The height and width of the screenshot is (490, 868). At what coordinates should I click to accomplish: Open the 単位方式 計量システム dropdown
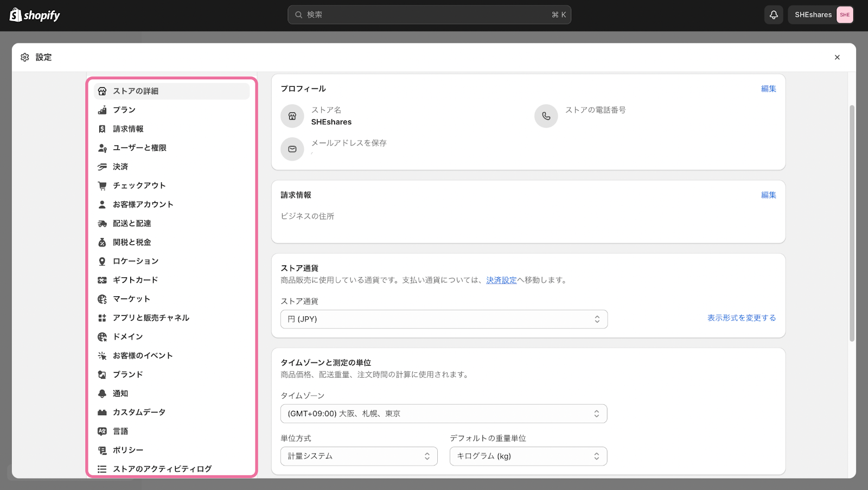[359, 456]
